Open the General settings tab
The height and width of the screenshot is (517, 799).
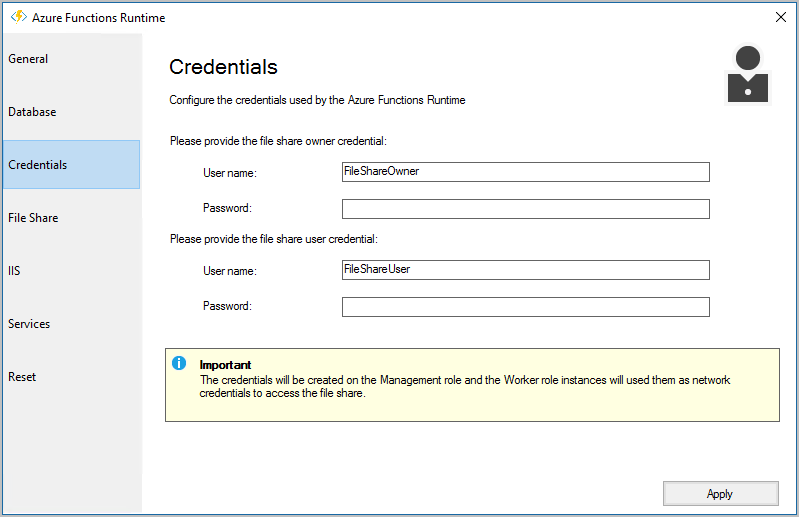coord(71,59)
